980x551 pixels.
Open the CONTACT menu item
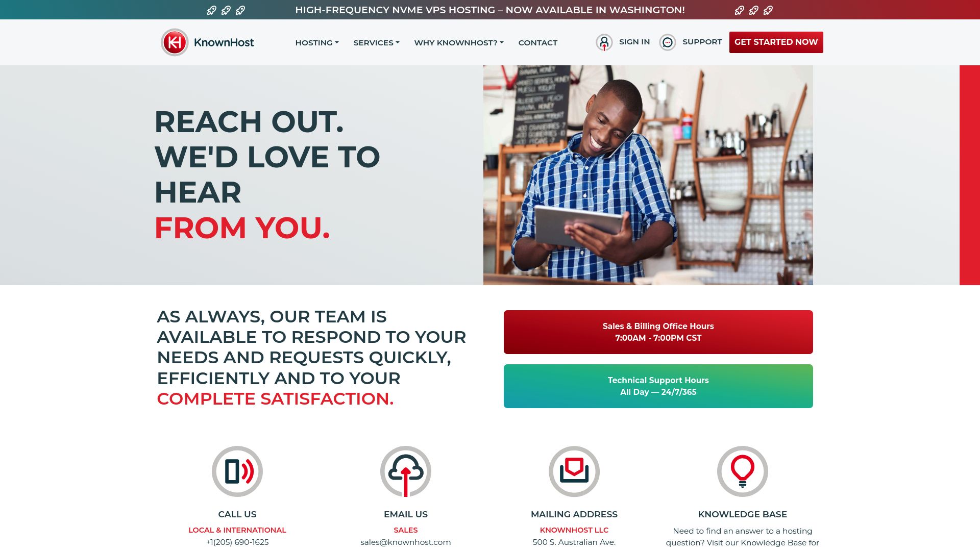point(538,42)
